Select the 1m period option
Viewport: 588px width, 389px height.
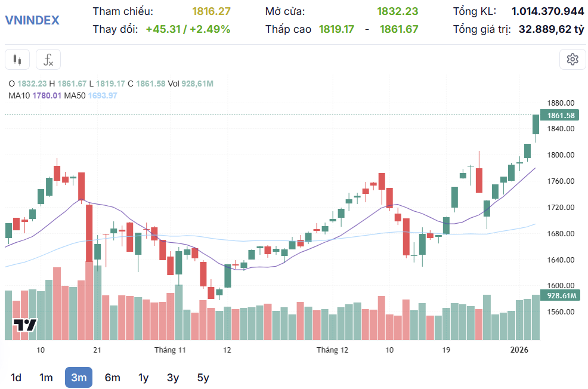(x=47, y=377)
